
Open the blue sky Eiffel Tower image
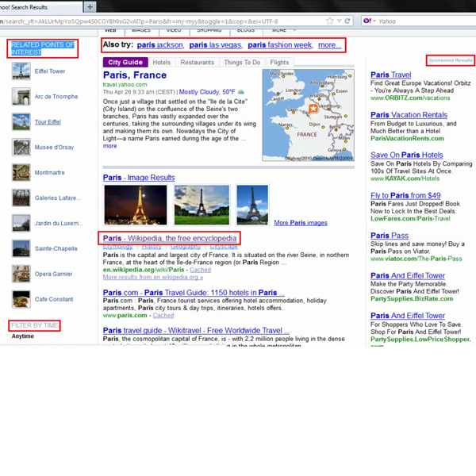252,205
